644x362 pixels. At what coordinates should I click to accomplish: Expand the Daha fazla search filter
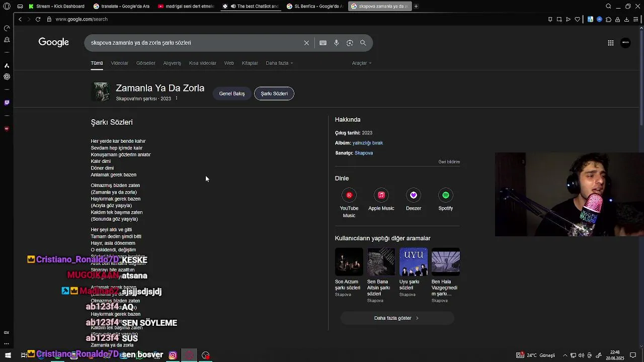click(279, 63)
